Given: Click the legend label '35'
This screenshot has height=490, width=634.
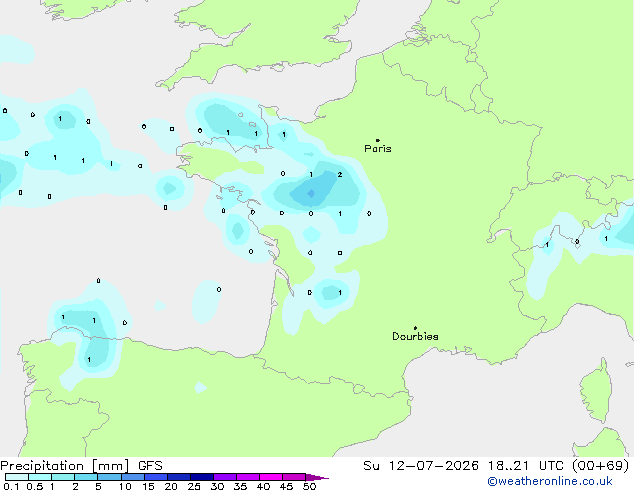Looking at the screenshot, I should [240, 486].
